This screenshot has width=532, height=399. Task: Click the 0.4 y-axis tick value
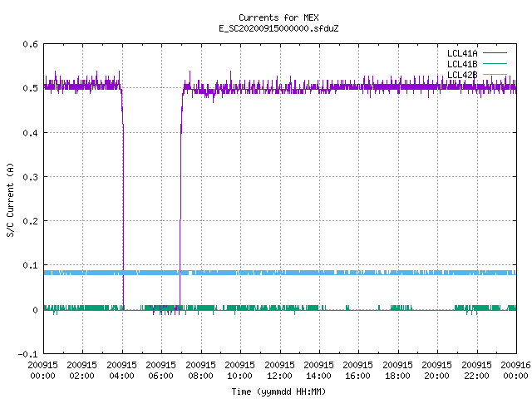[30, 133]
